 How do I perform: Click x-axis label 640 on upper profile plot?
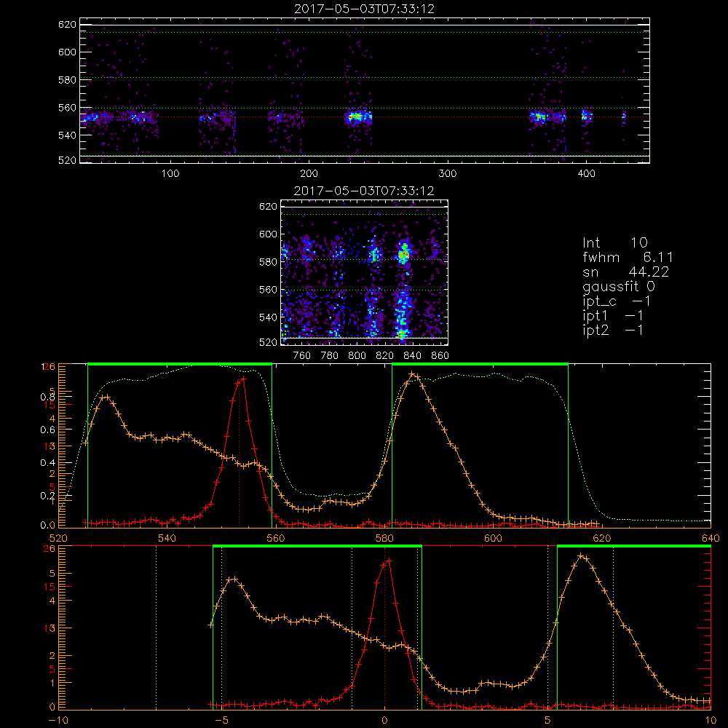(x=711, y=538)
